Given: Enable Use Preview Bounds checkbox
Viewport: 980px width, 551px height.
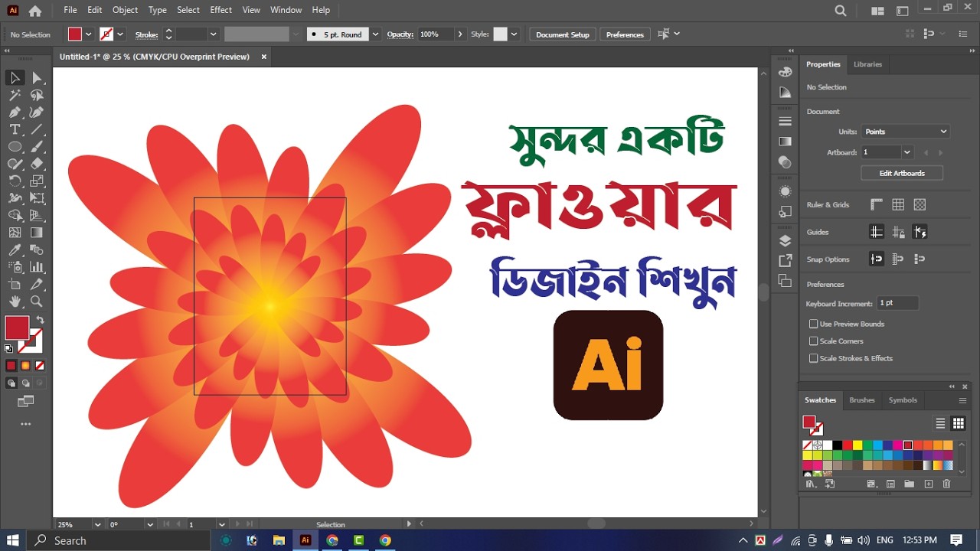Looking at the screenshot, I should 814,324.
